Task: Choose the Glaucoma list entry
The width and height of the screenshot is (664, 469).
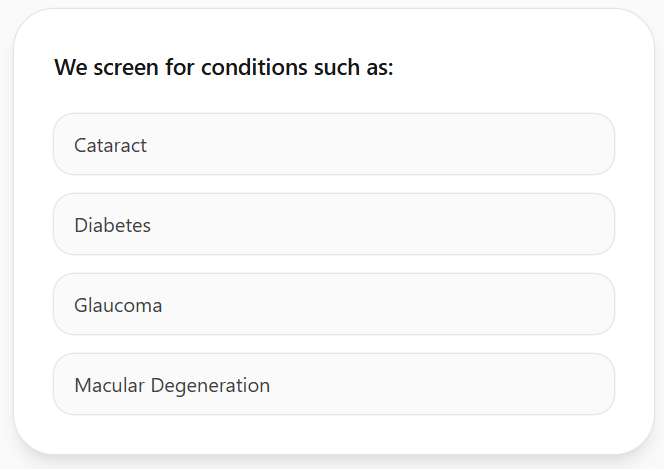Action: tap(333, 304)
